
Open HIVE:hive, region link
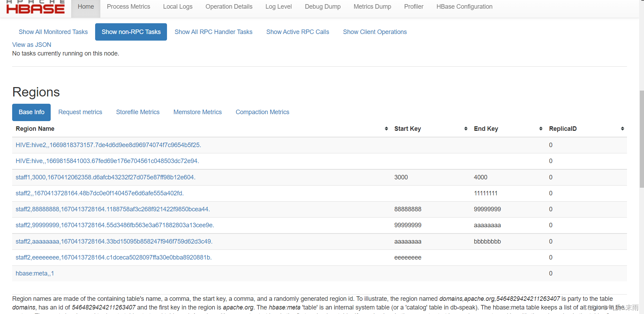click(107, 161)
